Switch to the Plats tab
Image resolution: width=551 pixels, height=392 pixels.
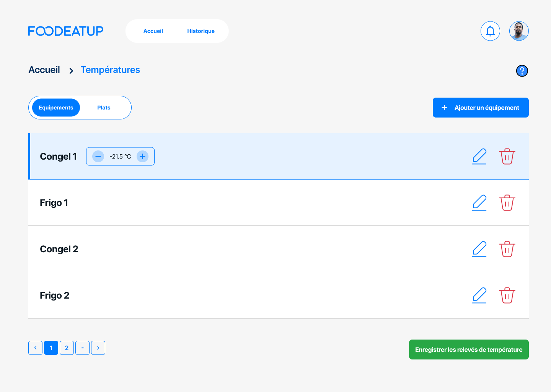point(104,108)
